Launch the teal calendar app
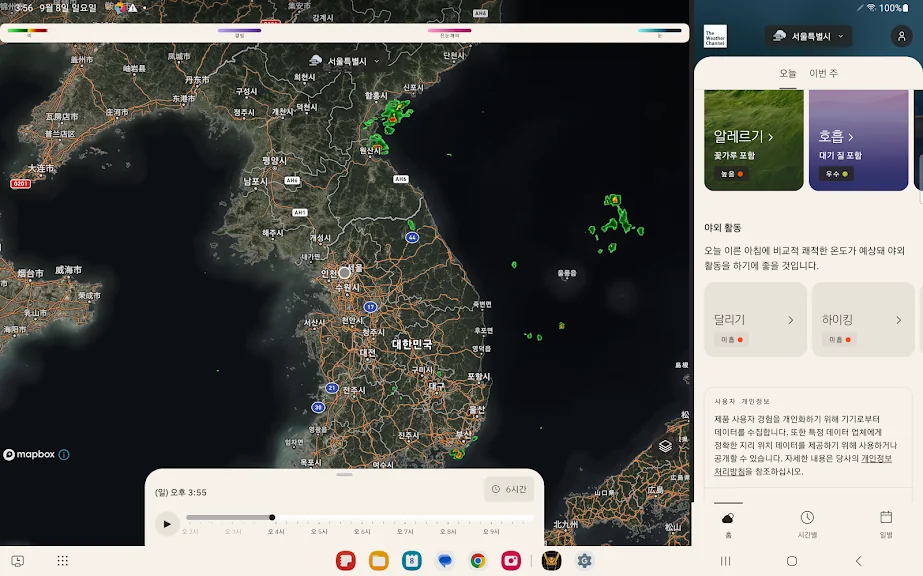 tap(411, 561)
